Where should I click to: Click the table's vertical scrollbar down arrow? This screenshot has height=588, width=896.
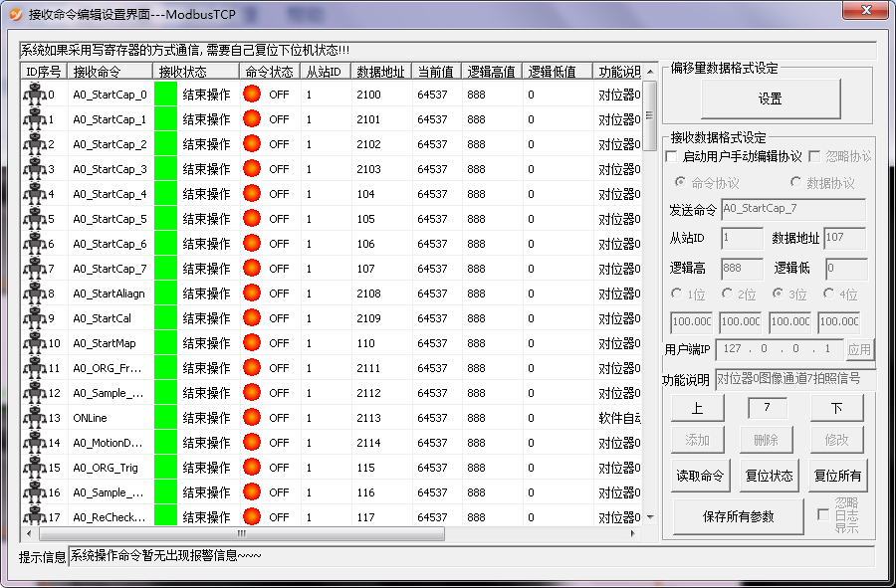tap(650, 517)
